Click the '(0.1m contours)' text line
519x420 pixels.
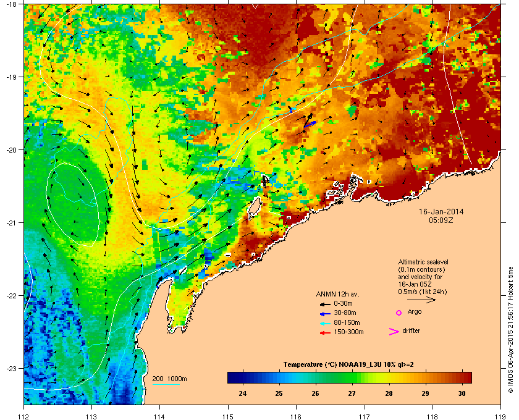pos(421,269)
